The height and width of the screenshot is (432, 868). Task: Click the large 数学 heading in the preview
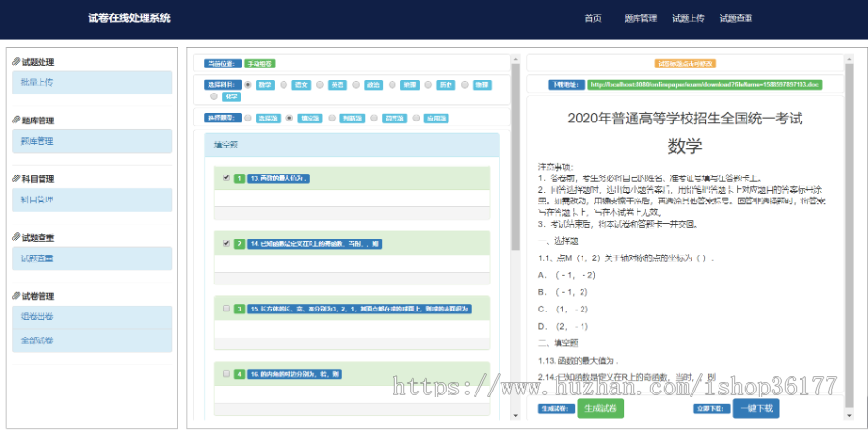click(685, 147)
